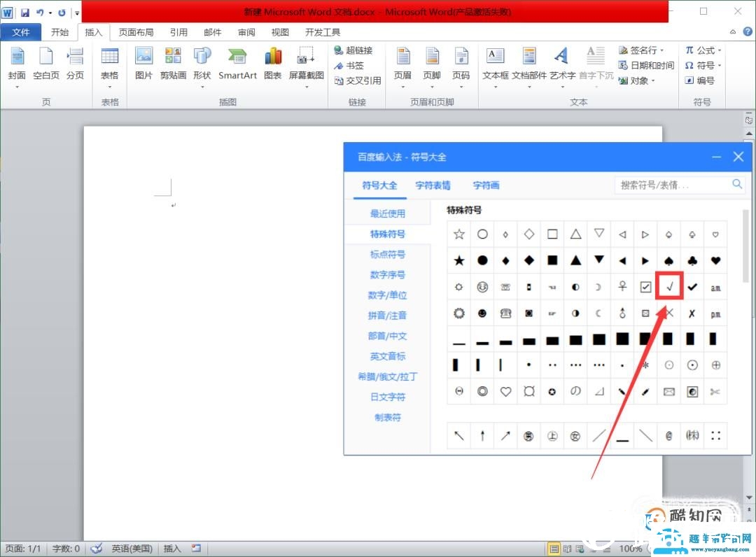Viewport: 756px width, 557px height.
Task: Click the blank page (空白页) icon
Action: pyautogui.click(x=46, y=64)
